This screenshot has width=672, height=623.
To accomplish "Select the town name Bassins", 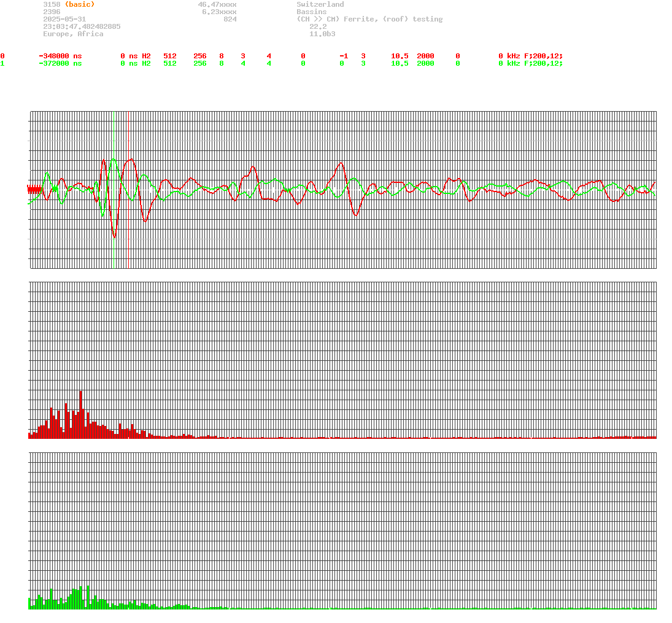I will [312, 12].
